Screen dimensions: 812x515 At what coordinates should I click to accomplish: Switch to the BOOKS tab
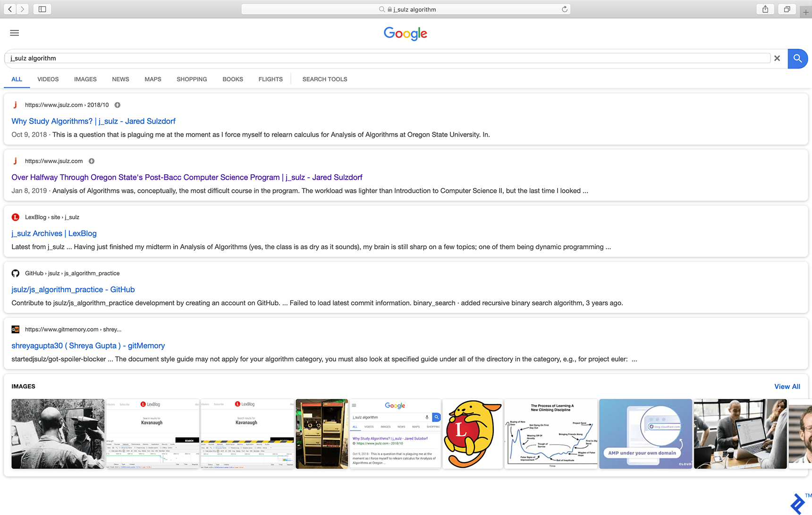[233, 79]
